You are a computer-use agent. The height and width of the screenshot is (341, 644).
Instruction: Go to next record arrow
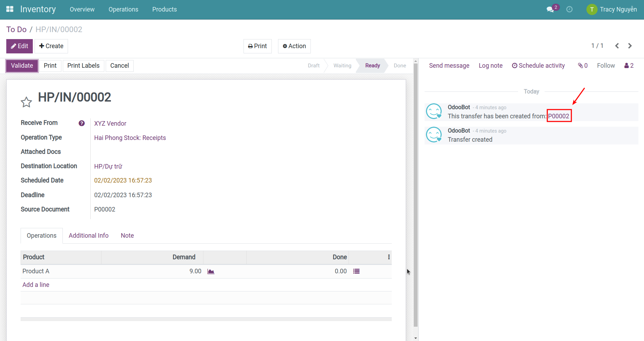click(630, 46)
